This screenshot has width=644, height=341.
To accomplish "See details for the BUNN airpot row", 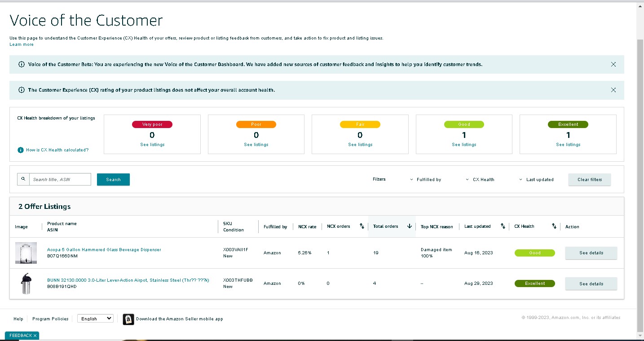I will 591,283.
